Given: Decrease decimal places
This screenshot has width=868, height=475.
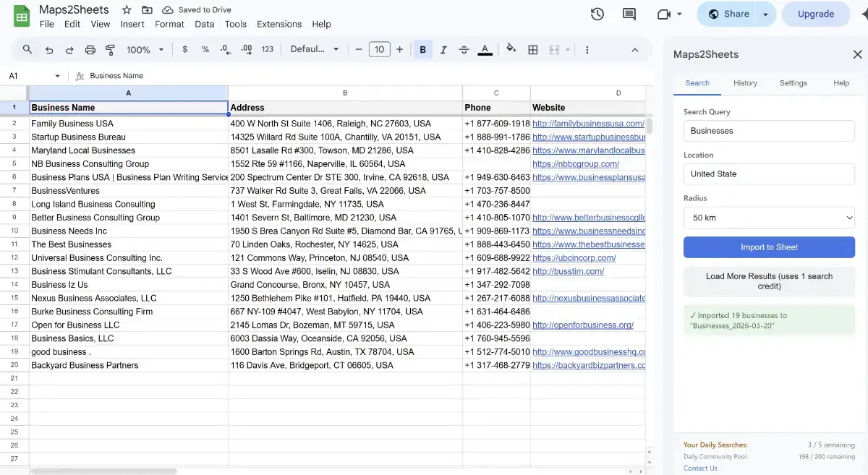Looking at the screenshot, I should click(x=226, y=50).
